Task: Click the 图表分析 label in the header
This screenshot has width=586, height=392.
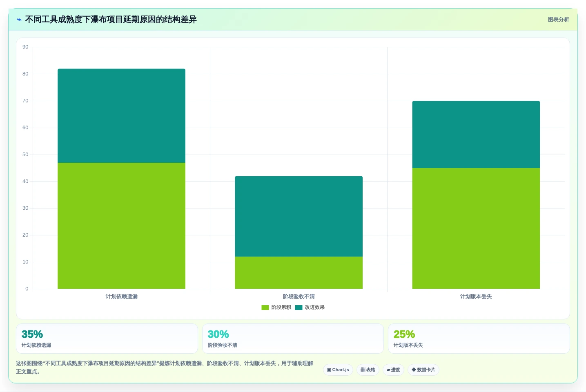Action: click(x=558, y=20)
